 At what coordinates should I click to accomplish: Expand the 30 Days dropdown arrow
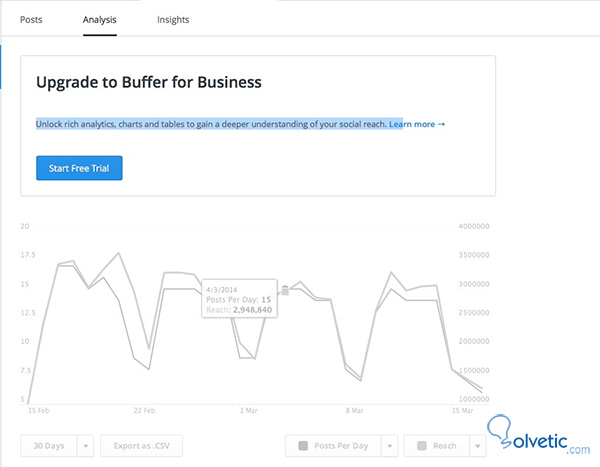pos(86,446)
